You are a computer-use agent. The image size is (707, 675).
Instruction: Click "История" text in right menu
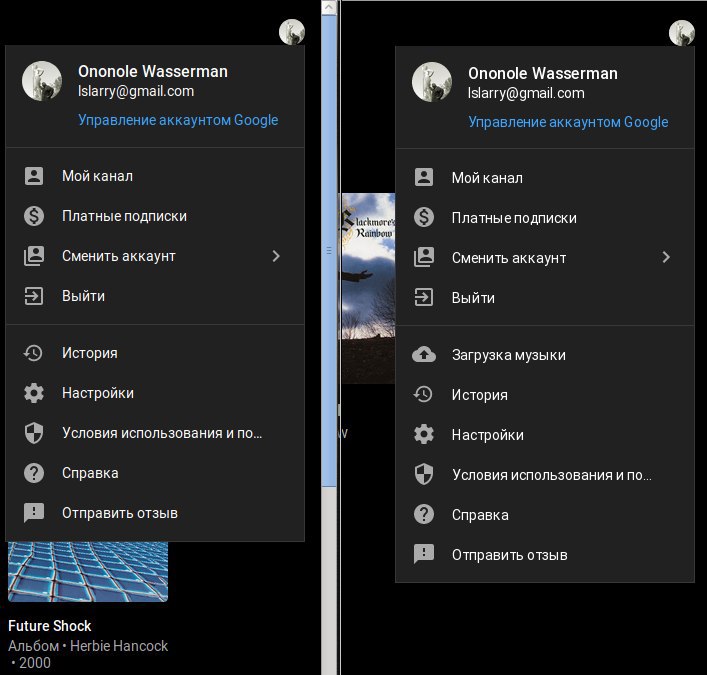(480, 395)
